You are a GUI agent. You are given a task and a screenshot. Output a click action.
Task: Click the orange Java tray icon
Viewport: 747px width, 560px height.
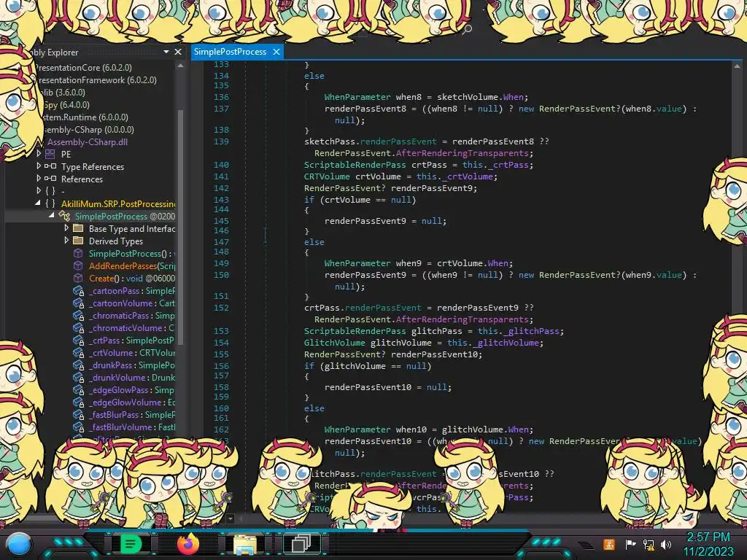pyautogui.click(x=609, y=544)
